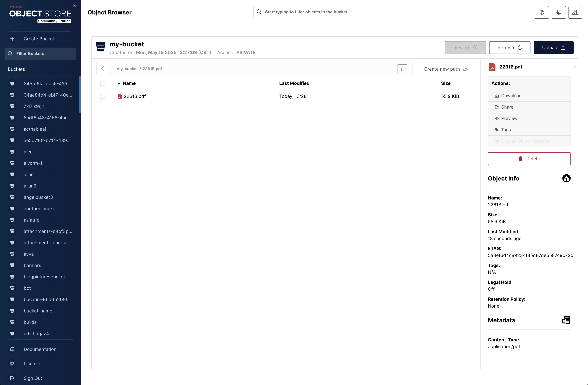
Task: Toggle dark mode with the moon icon
Action: (x=558, y=12)
